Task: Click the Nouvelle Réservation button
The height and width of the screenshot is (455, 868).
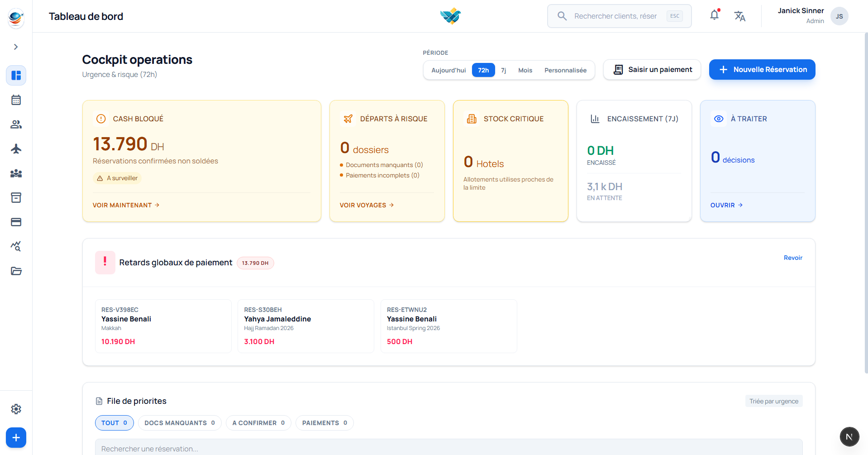Action: pos(762,70)
